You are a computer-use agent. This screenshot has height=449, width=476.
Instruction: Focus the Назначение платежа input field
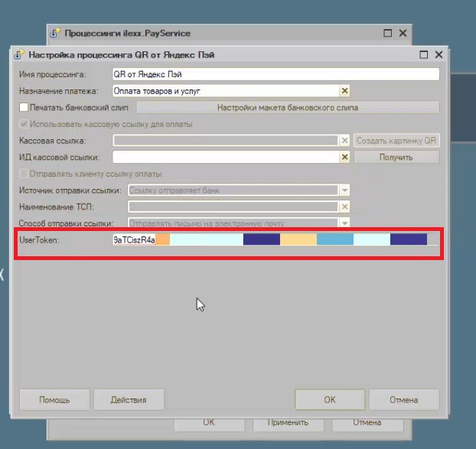click(226, 91)
